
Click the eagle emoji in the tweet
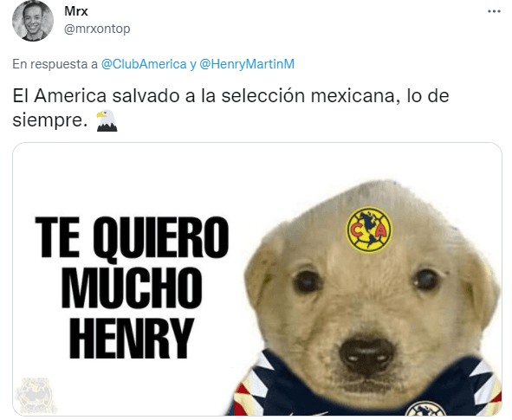(107, 120)
